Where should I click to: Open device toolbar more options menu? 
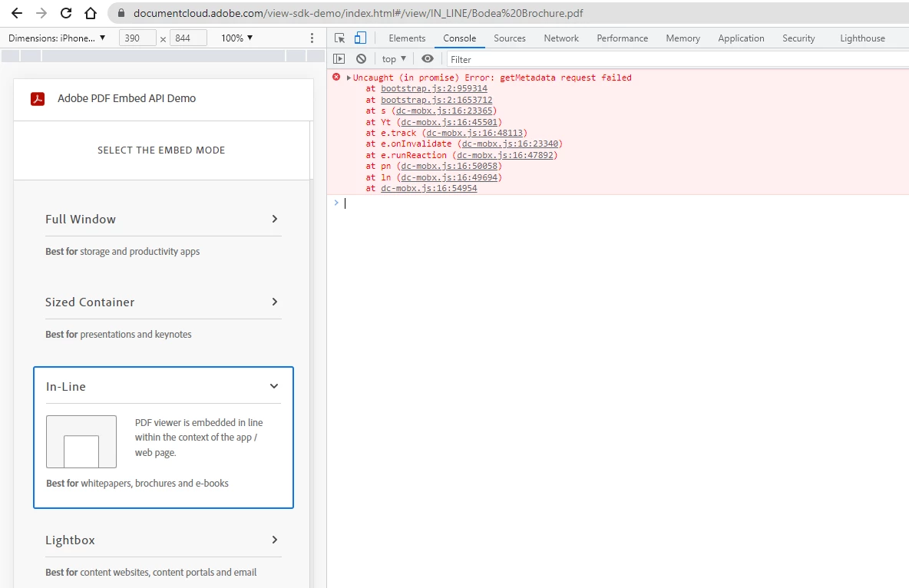tap(312, 38)
